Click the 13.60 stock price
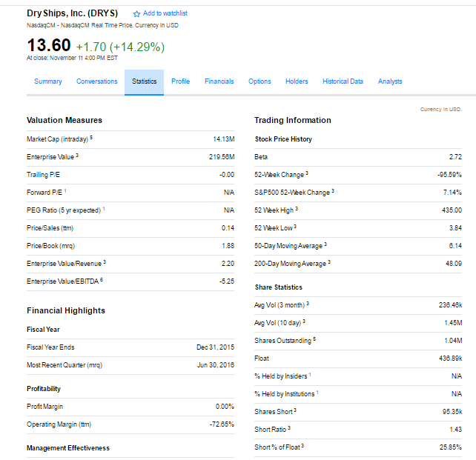This screenshot has width=476, height=460. pyautogui.click(x=48, y=47)
